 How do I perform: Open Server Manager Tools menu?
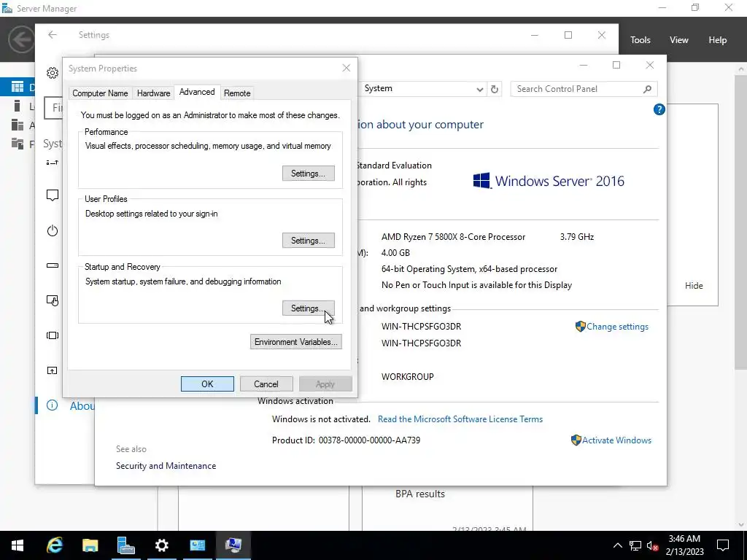click(640, 40)
